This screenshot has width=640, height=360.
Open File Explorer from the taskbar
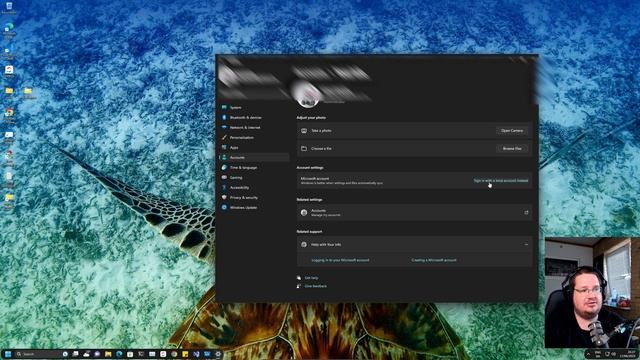coord(108,354)
